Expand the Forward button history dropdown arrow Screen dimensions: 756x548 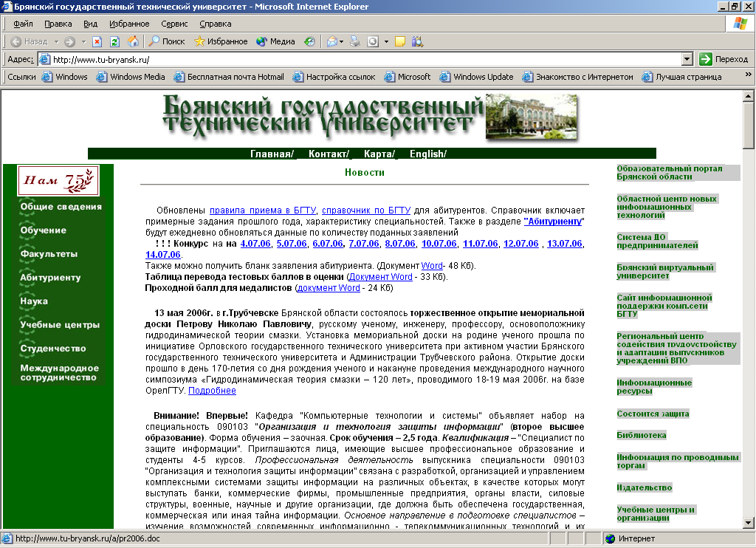click(x=83, y=41)
